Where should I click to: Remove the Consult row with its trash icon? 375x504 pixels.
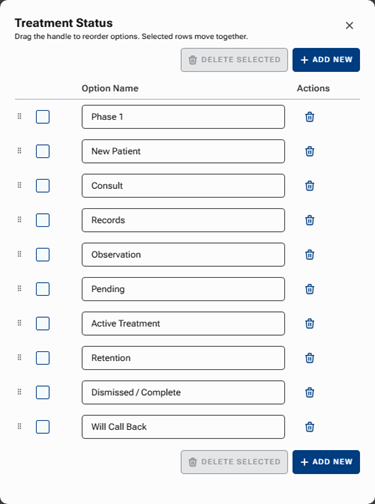(x=310, y=186)
